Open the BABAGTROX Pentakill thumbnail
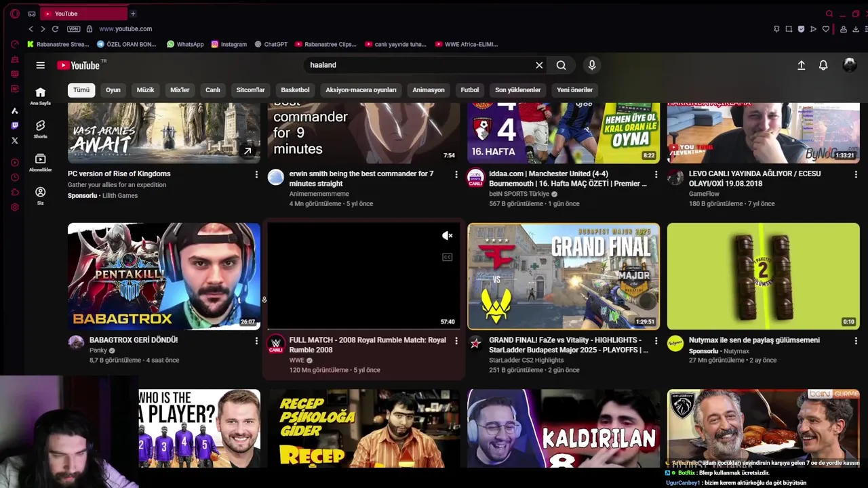 [164, 277]
